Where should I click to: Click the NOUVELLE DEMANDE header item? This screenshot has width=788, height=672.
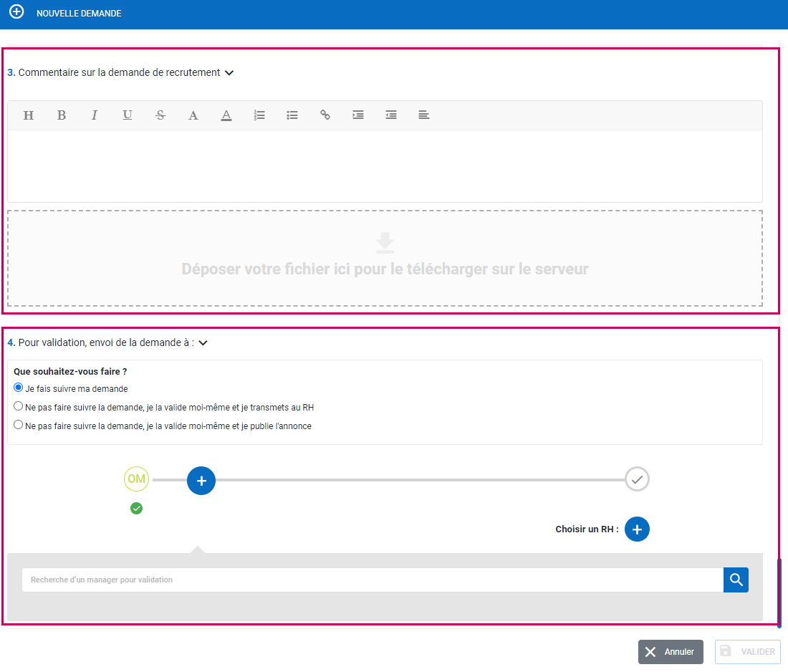point(79,14)
